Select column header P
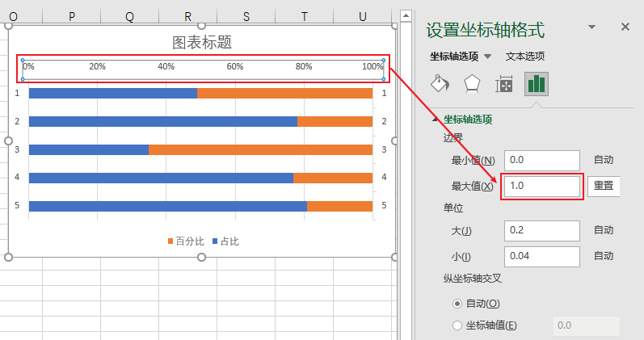This screenshot has height=340, width=644. (71, 16)
